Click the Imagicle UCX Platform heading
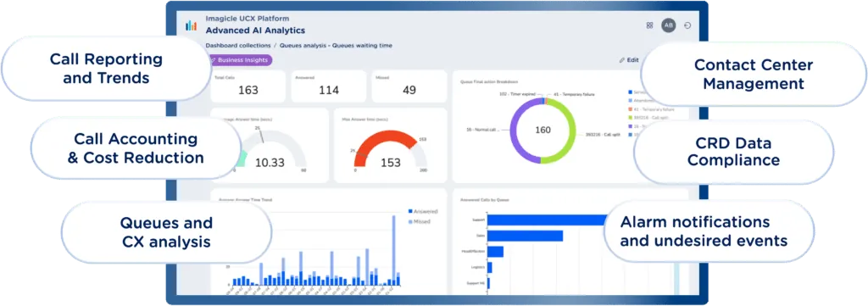The width and height of the screenshot is (868, 306). pyautogui.click(x=247, y=19)
